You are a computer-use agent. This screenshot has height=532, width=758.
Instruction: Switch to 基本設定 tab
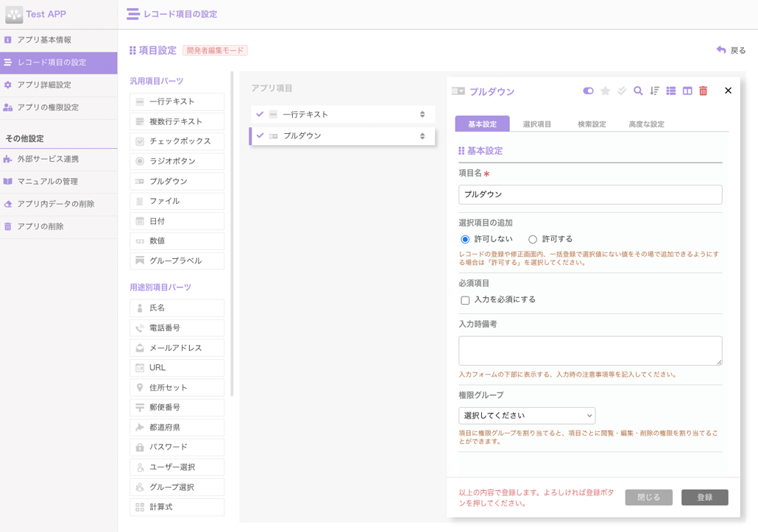[482, 124]
